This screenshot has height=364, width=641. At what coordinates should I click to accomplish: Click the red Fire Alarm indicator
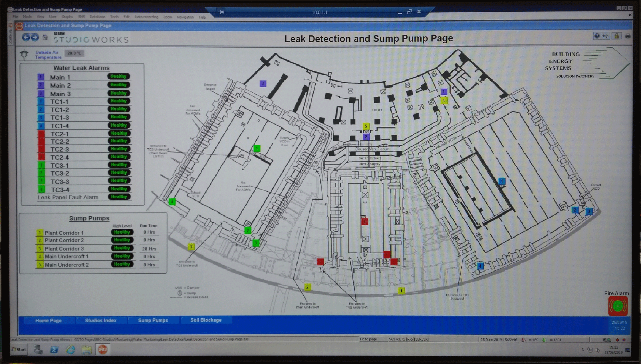click(x=618, y=306)
